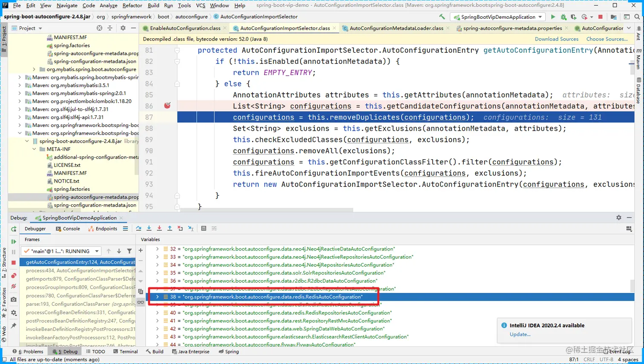Open Terminal tool window button
This screenshot has width=644, height=364.
(126, 352)
